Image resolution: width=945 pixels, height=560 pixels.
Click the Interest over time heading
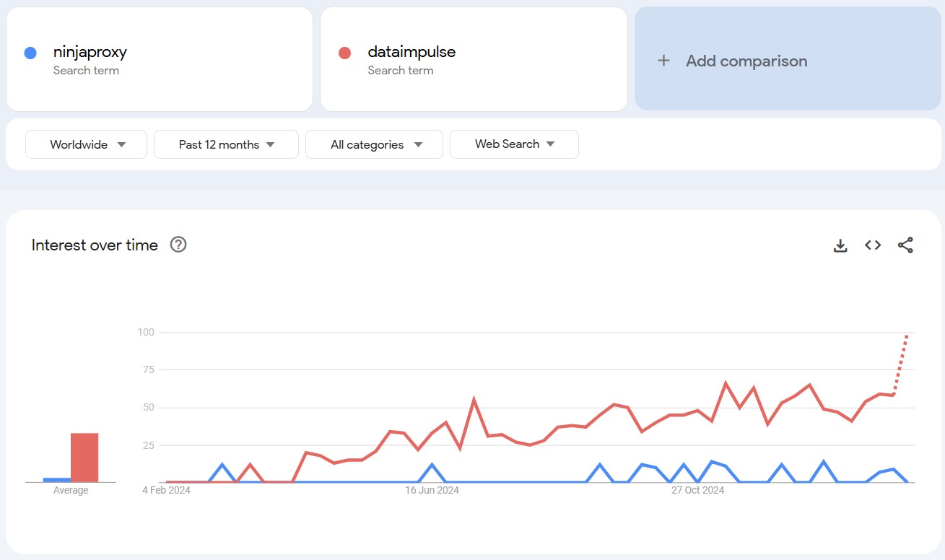pyautogui.click(x=95, y=245)
